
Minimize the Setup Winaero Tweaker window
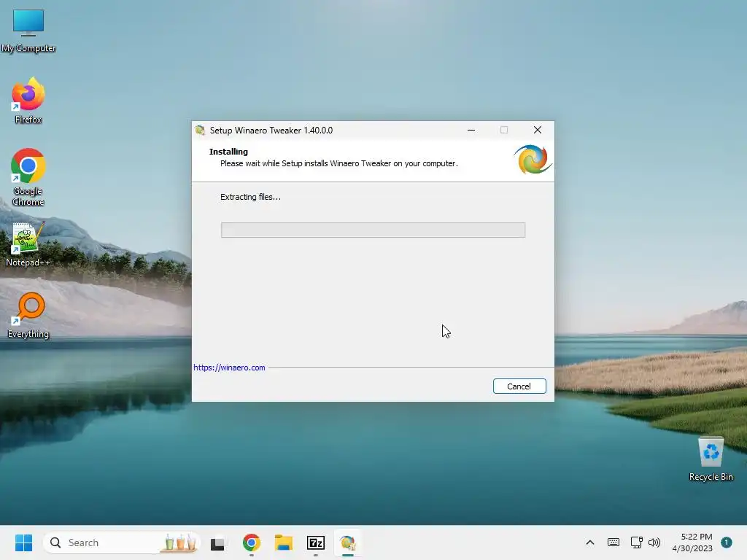pyautogui.click(x=471, y=130)
